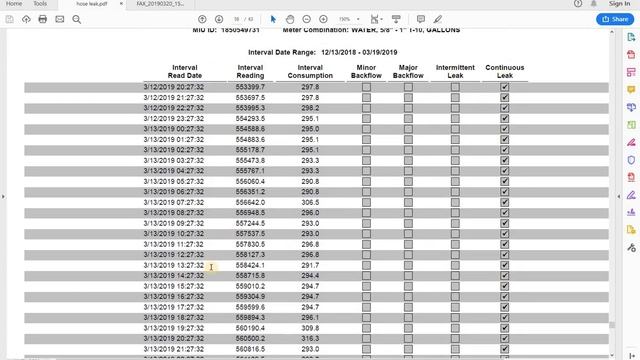This screenshot has height=360, width=640.
Task: Click the consumption value 309.8
Action: pyautogui.click(x=310, y=328)
